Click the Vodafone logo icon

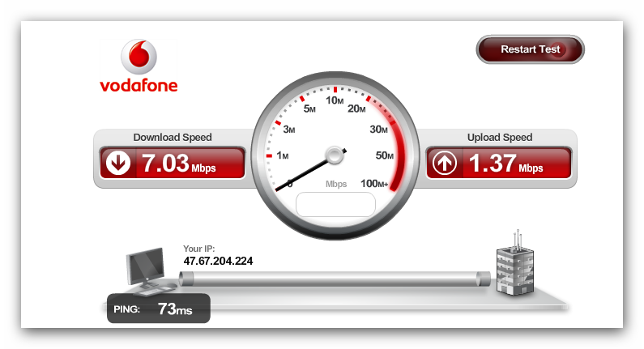pos(139,57)
